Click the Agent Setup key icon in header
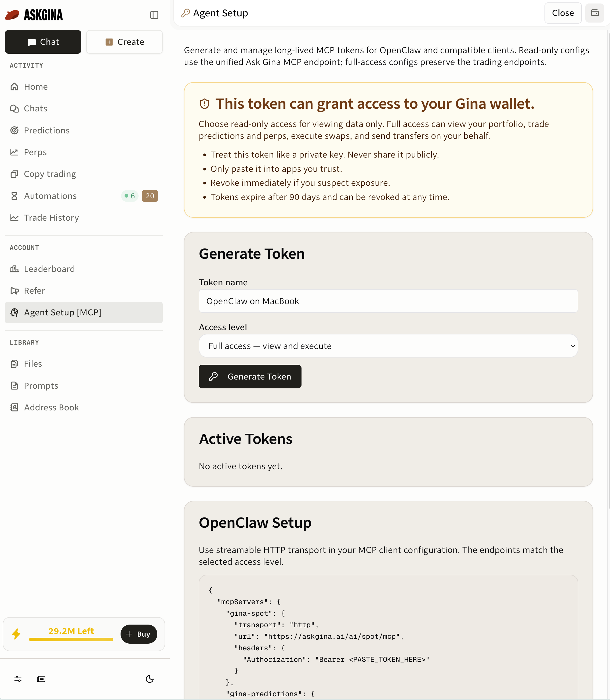Viewport: 610px width, 700px height. click(186, 13)
